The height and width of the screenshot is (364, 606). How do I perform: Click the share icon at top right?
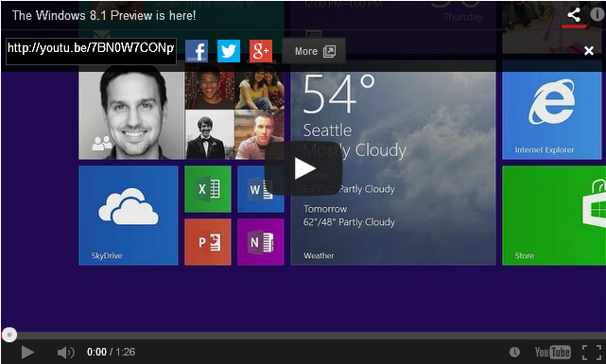click(574, 15)
